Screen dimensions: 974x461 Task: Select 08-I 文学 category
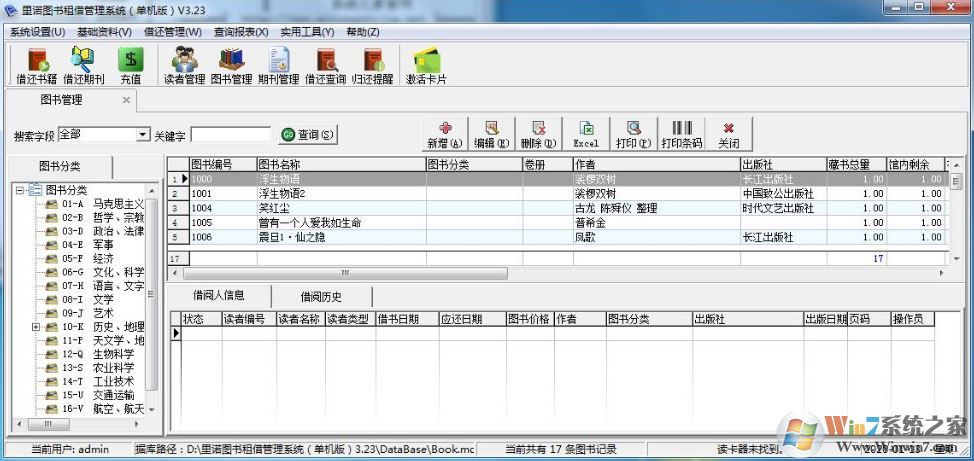(x=88, y=299)
